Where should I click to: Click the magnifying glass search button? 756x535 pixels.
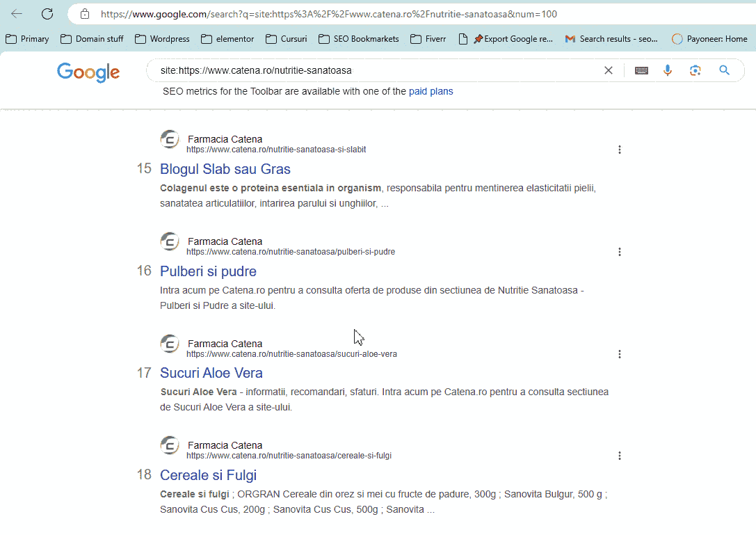[x=725, y=70]
